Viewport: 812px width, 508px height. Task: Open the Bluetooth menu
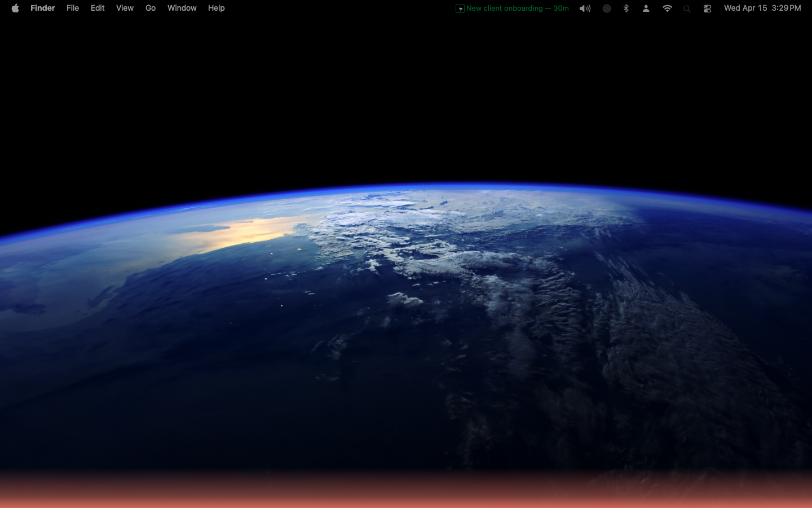pyautogui.click(x=626, y=8)
